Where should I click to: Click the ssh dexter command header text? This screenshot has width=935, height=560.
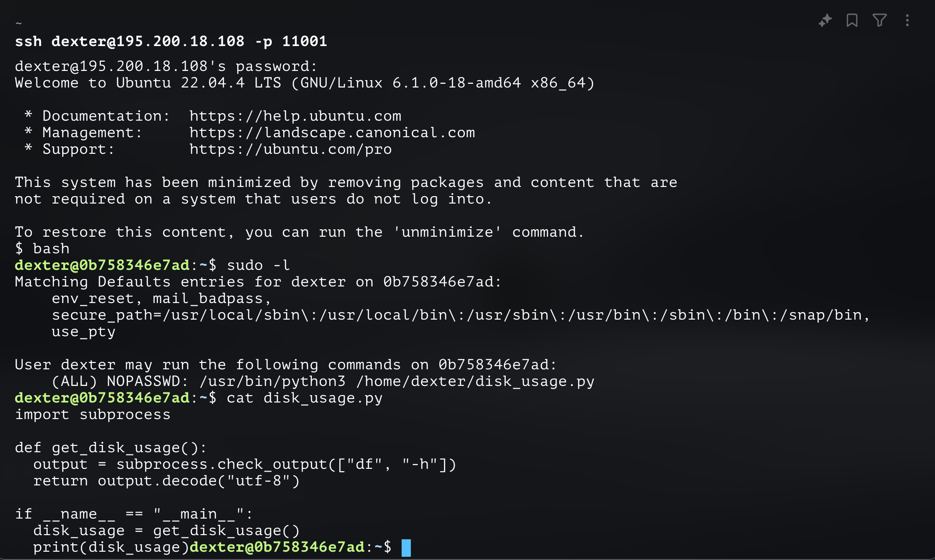coord(171,41)
